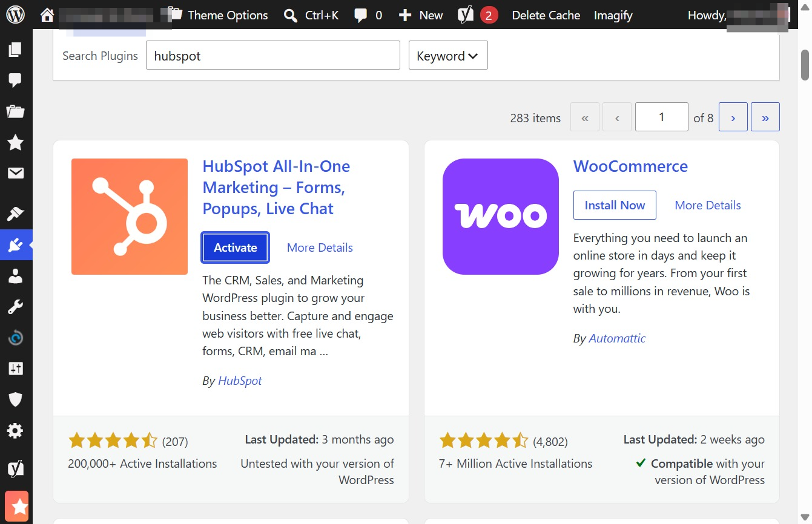Go to first page of results

pyautogui.click(x=585, y=117)
